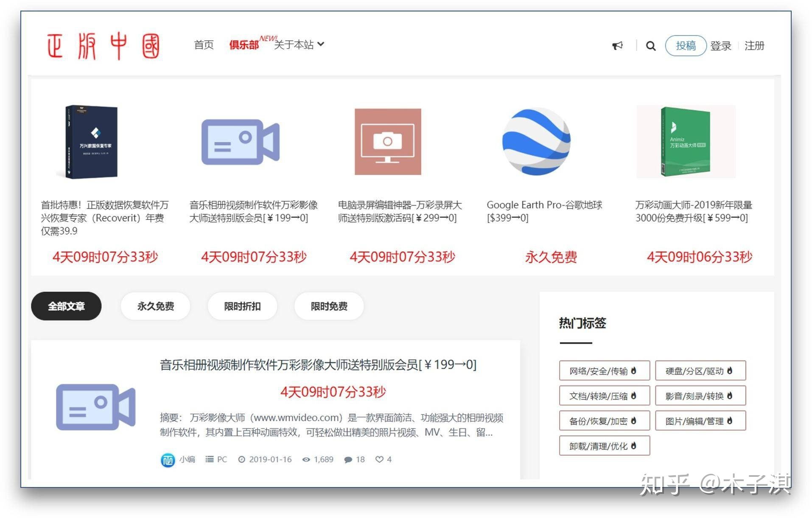Open search with the magnifier icon
812x518 pixels.
pyautogui.click(x=650, y=46)
